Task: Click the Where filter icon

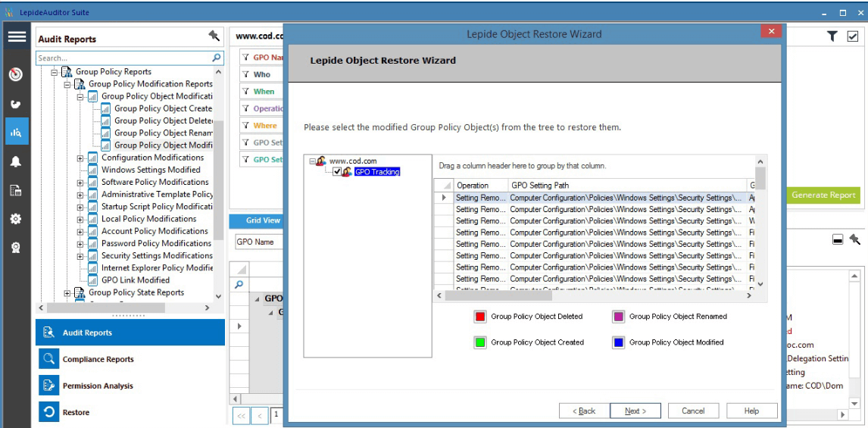Action: [246, 126]
